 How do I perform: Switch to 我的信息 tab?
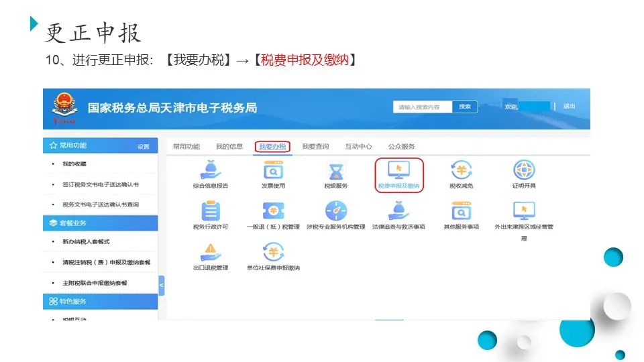pyautogui.click(x=229, y=147)
